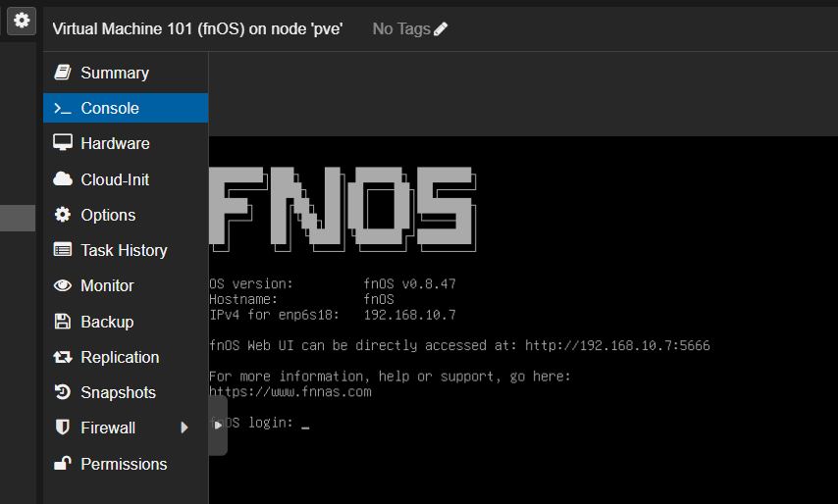Click the Virtual Machine 101 (fnOS) title
The width and height of the screenshot is (838, 504).
pos(197,28)
